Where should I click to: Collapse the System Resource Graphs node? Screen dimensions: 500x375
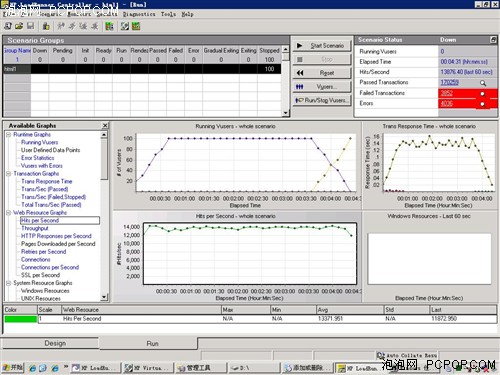(9, 283)
